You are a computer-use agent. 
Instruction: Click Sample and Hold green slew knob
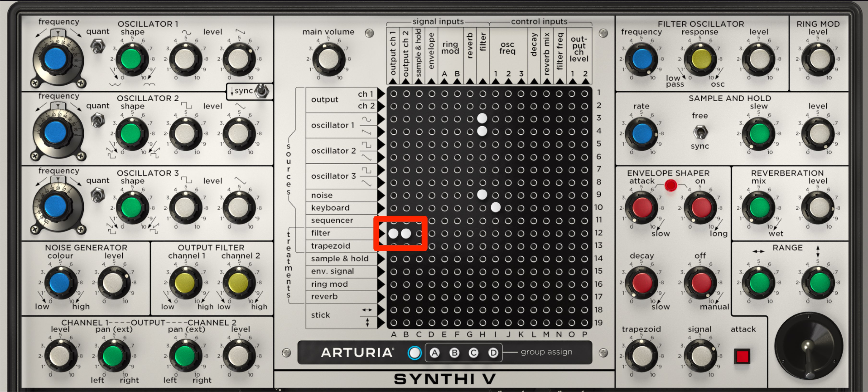(759, 134)
